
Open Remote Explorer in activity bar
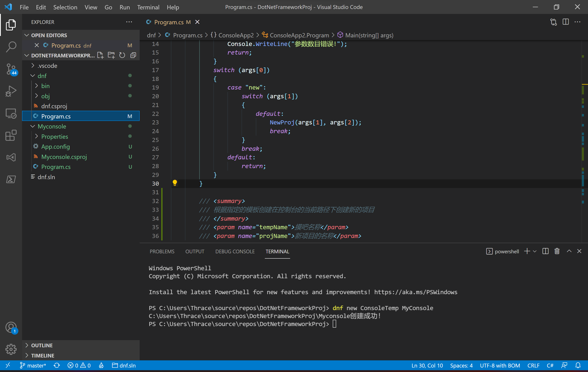pos(11,113)
